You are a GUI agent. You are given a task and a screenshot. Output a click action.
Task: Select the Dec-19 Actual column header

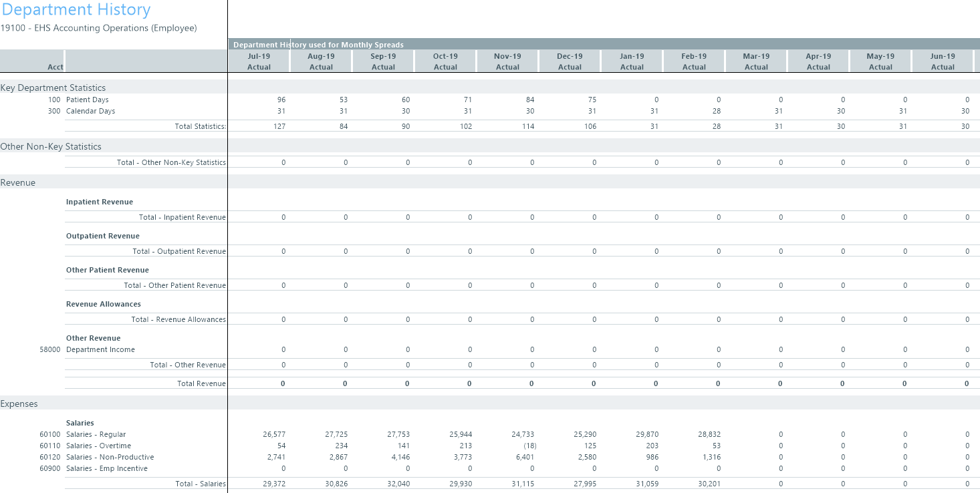click(x=570, y=61)
